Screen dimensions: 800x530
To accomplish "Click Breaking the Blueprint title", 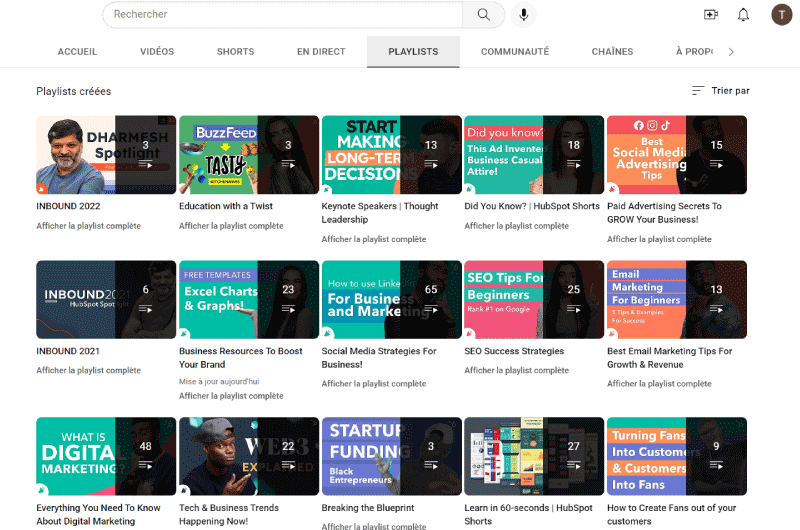I will tap(368, 508).
